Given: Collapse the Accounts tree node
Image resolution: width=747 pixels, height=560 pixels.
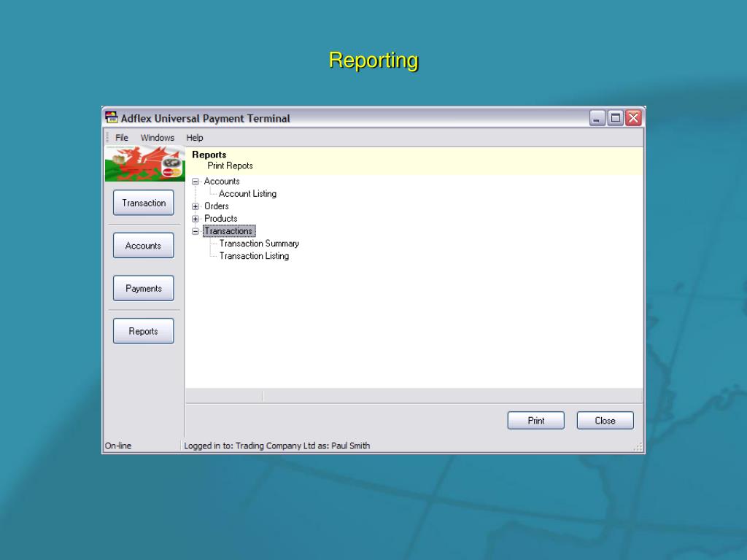Looking at the screenshot, I should (196, 182).
